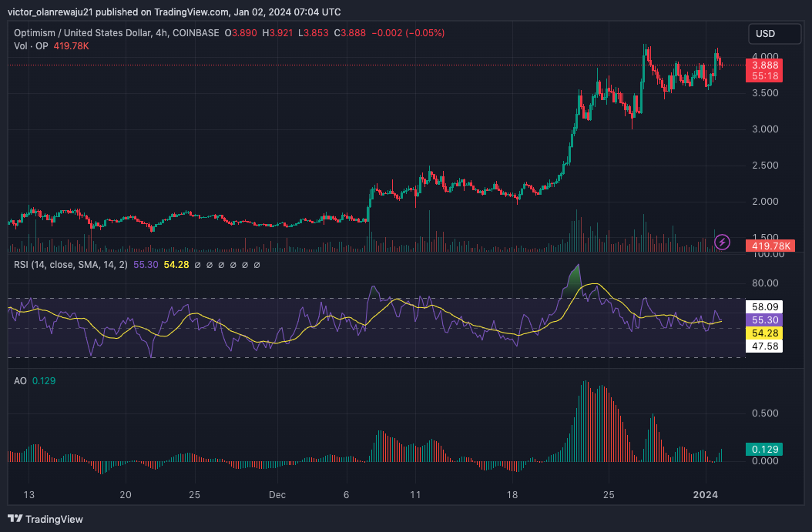This screenshot has height=532, width=812.
Task: Open the USD currency selector
Action: 774,34
